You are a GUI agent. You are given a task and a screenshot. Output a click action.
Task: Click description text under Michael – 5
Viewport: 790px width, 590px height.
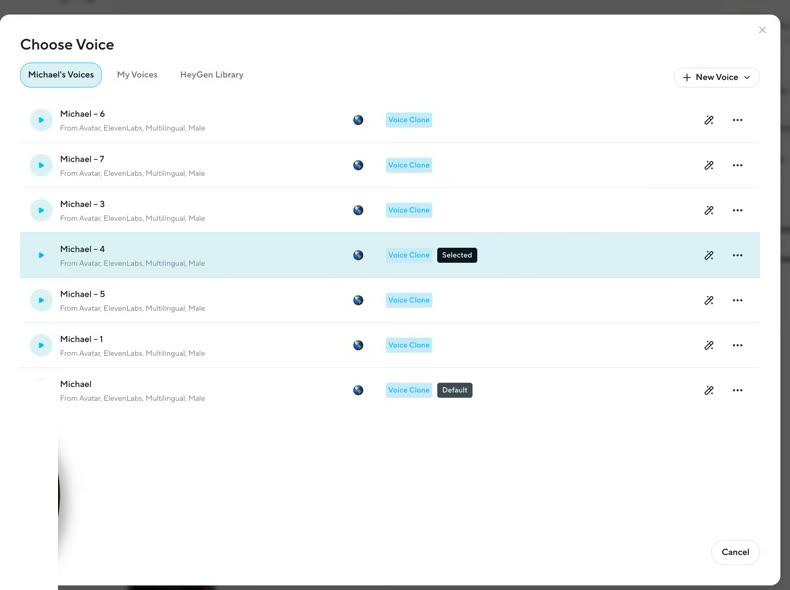(133, 308)
